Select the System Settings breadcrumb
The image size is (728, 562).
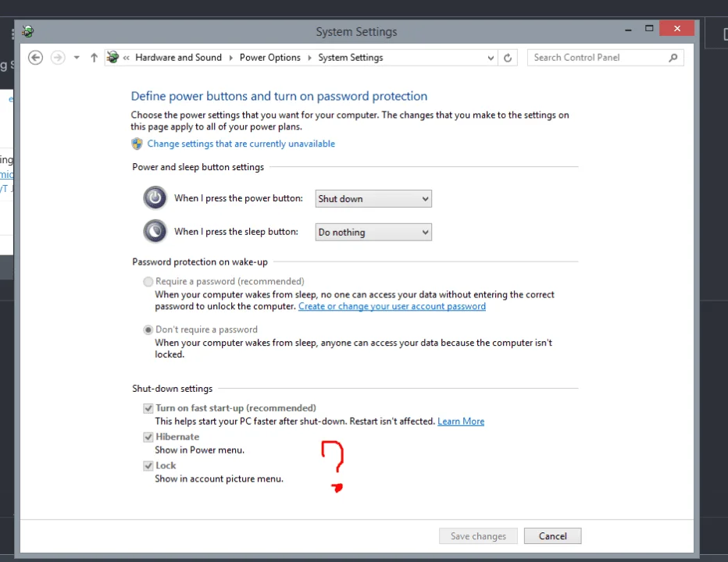351,58
